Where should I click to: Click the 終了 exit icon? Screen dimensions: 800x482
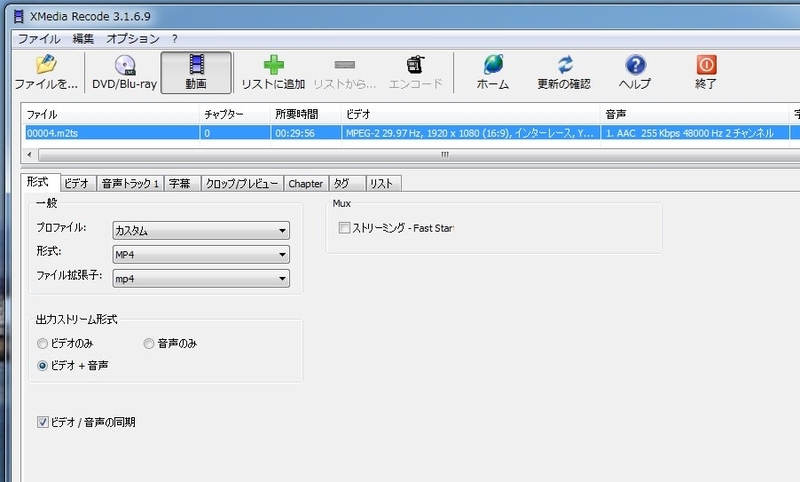pos(706,72)
